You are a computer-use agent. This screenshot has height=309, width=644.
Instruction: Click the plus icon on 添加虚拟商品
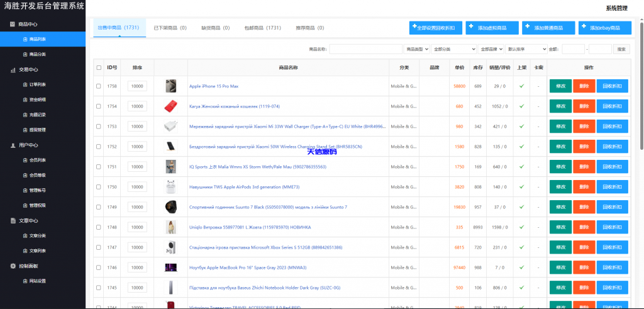tap(470, 26)
